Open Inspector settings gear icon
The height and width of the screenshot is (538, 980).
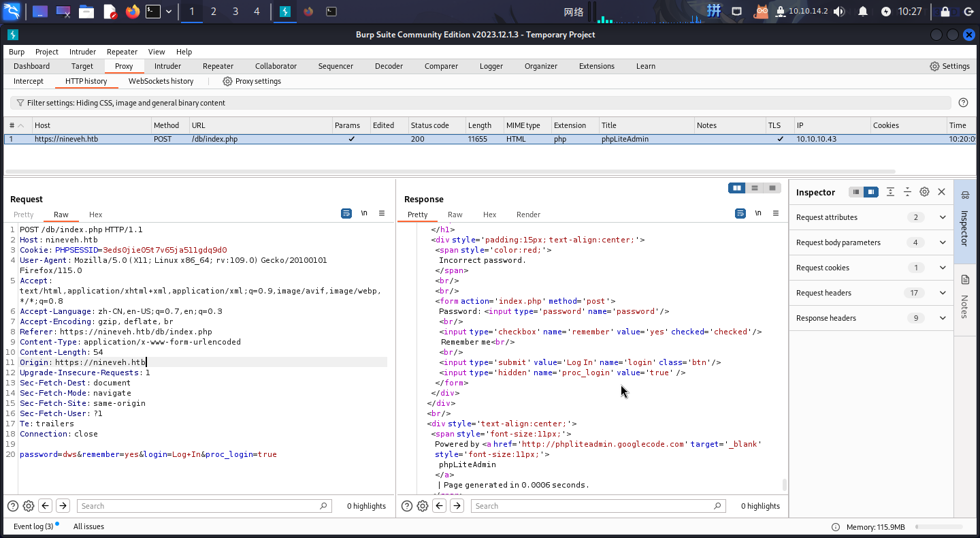click(x=924, y=192)
